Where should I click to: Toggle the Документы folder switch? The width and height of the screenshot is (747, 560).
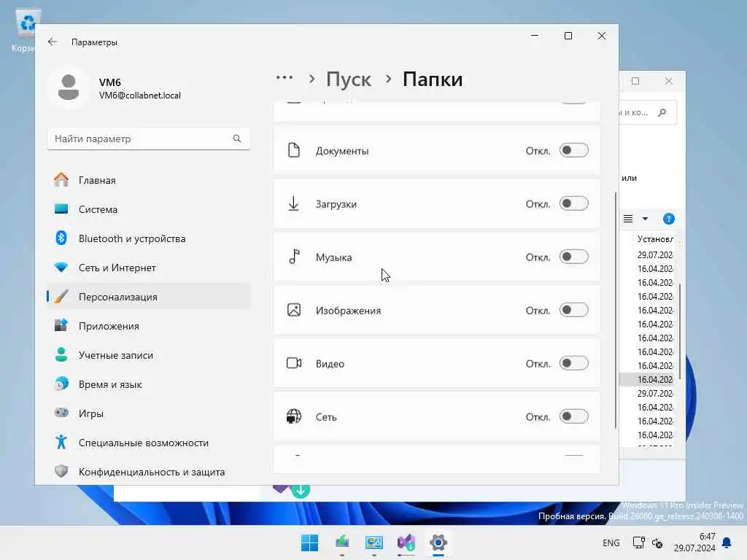[573, 150]
